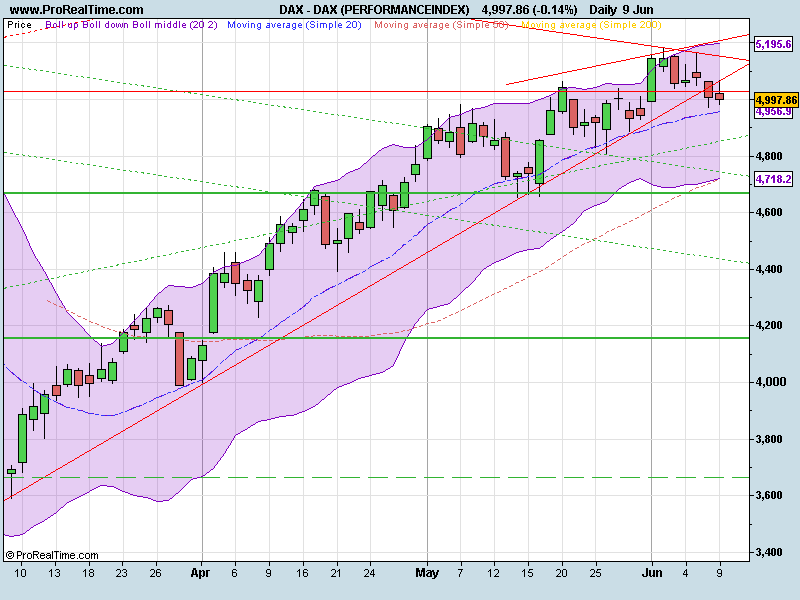Click the 5,195.6 upper Bollinger price tag
800x600 pixels.
point(773,44)
